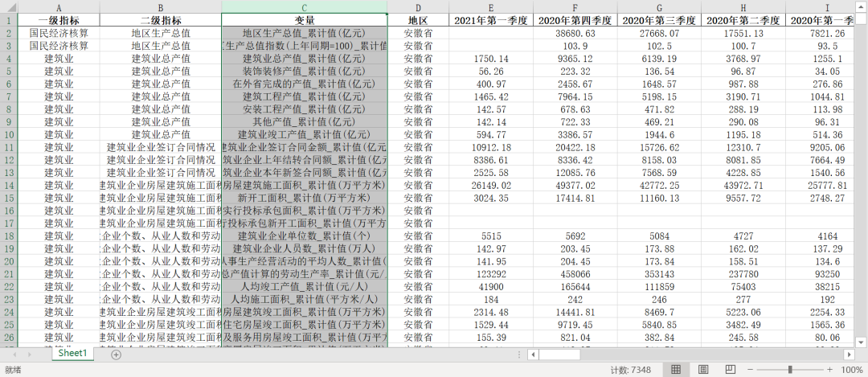Click the horizontal scrollbar thumb
Viewport: 868px width, 377px height.
tap(559, 354)
